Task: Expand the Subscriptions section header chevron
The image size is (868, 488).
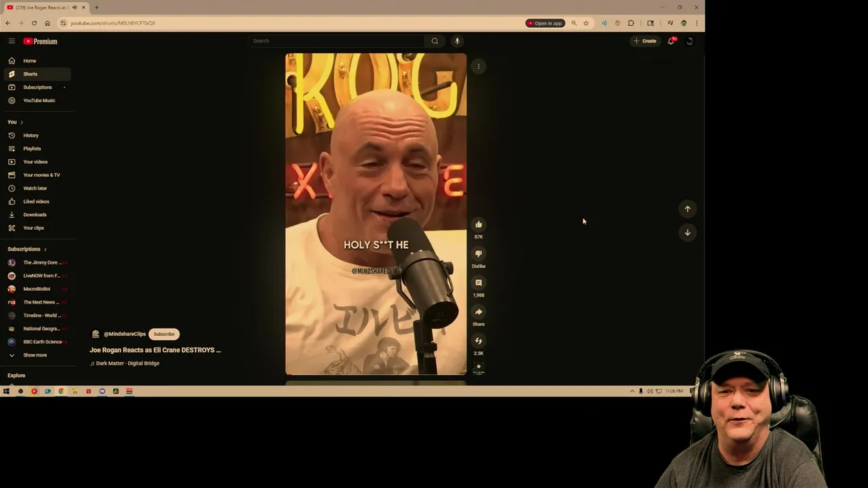Action: coord(45,249)
